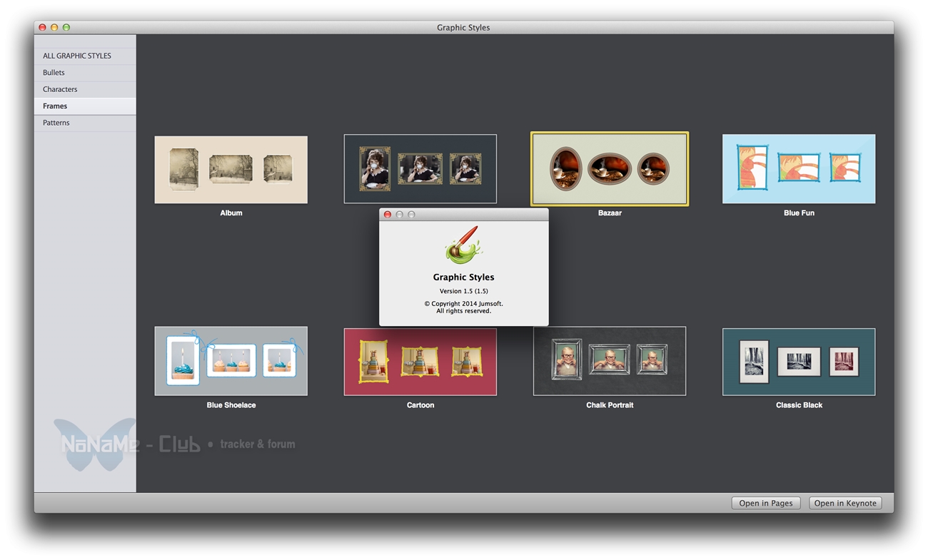Image resolution: width=928 pixels, height=560 pixels.
Task: Click the paintbrush app icon in About dialog
Action: (x=463, y=245)
